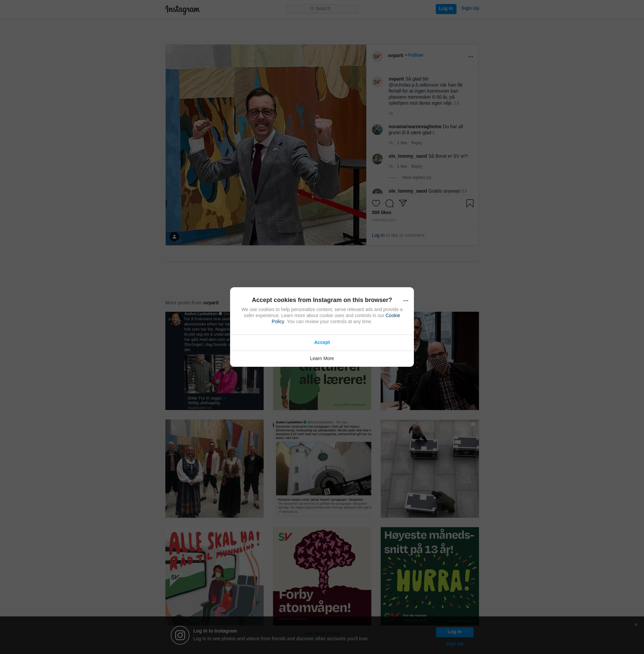
Task: Save post with bookmark icon
Action: (470, 203)
